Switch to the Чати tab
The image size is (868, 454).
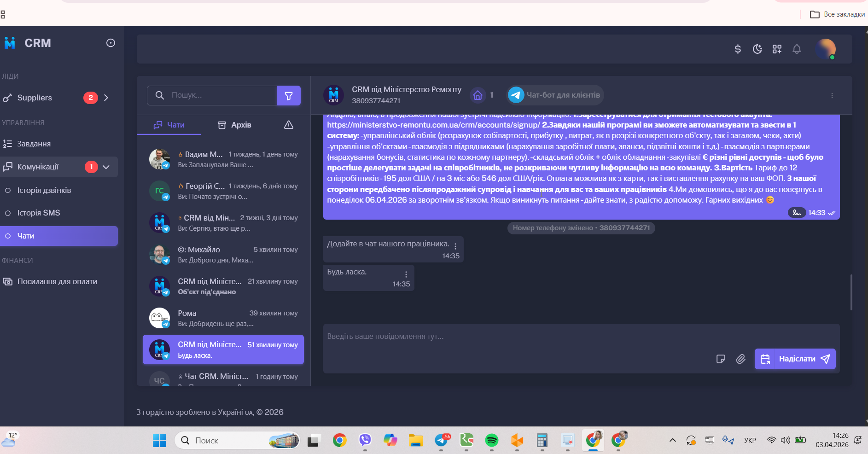point(169,125)
